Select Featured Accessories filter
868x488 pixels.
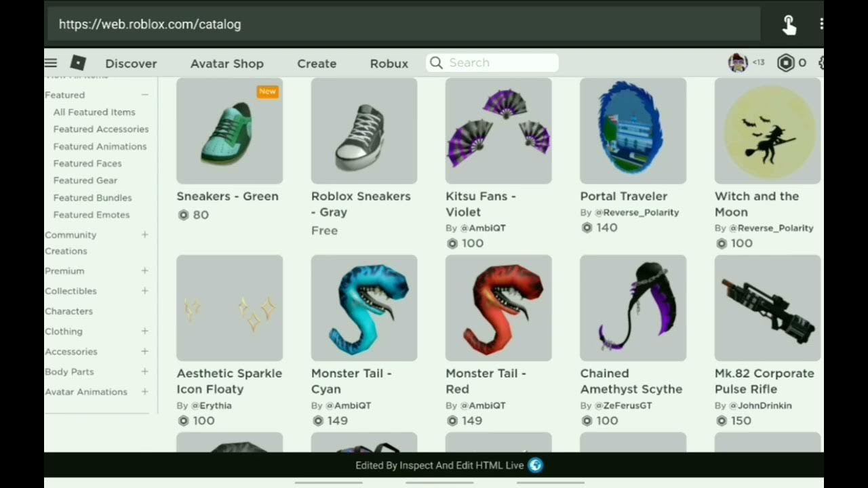101,129
